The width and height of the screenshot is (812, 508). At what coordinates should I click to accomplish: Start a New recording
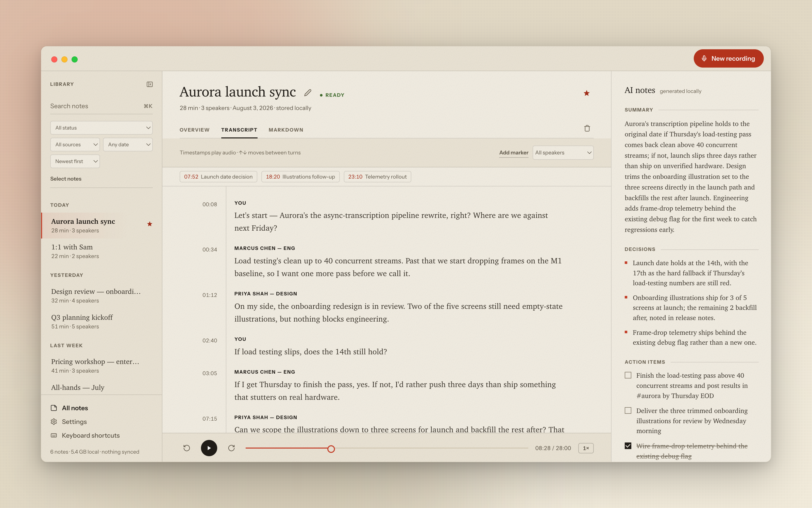click(729, 58)
